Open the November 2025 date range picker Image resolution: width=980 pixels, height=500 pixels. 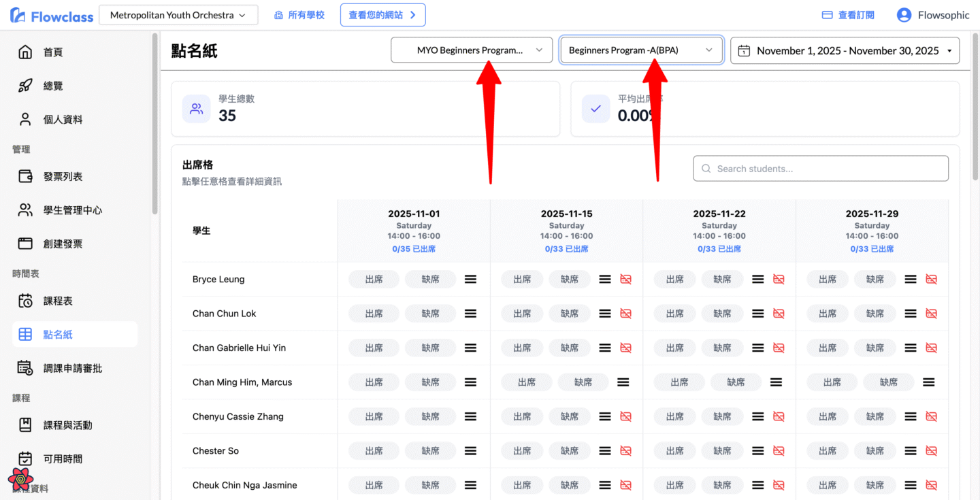click(x=845, y=51)
